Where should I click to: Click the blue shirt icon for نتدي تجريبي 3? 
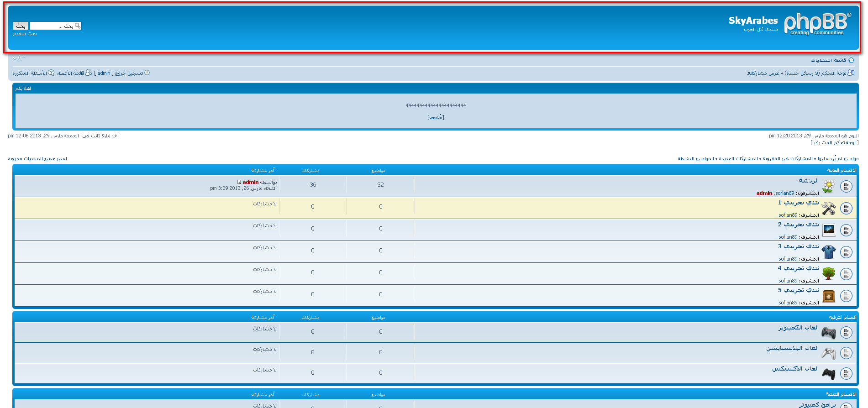828,252
